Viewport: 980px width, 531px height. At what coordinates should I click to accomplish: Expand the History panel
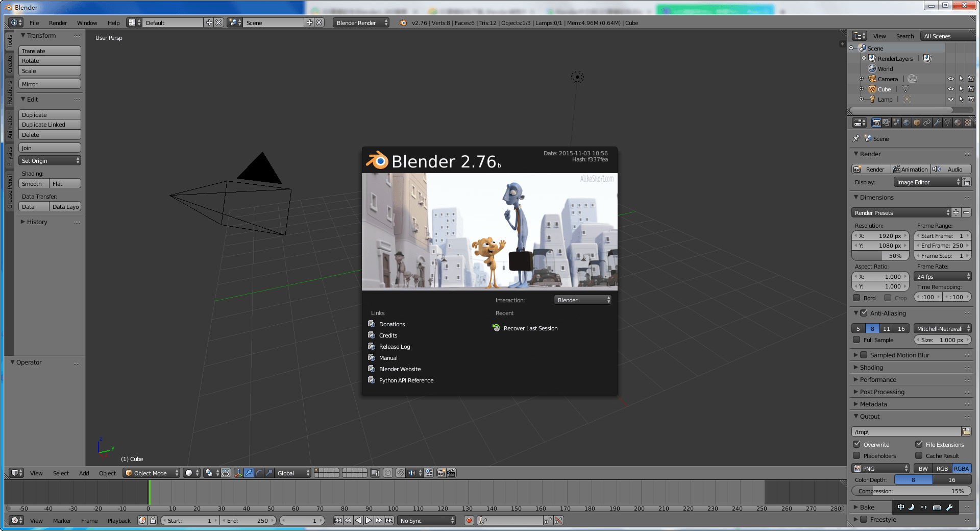37,222
